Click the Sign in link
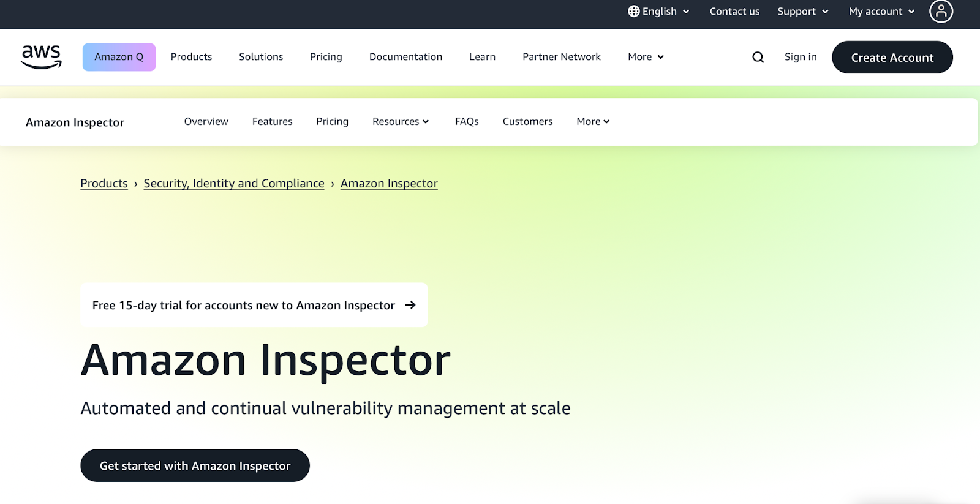 pyautogui.click(x=801, y=57)
